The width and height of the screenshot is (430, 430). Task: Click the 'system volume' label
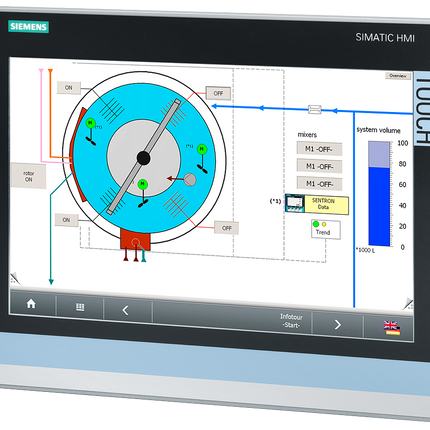point(378,130)
